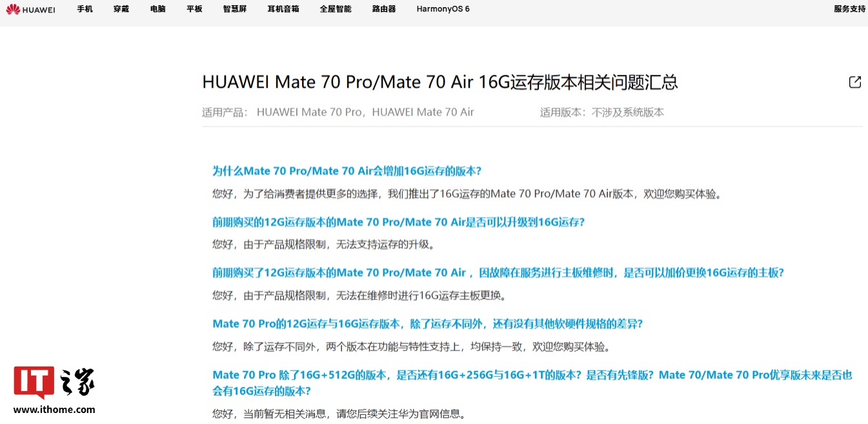The image size is (868, 424).
Task: Click the article title heading
Action: click(x=439, y=83)
